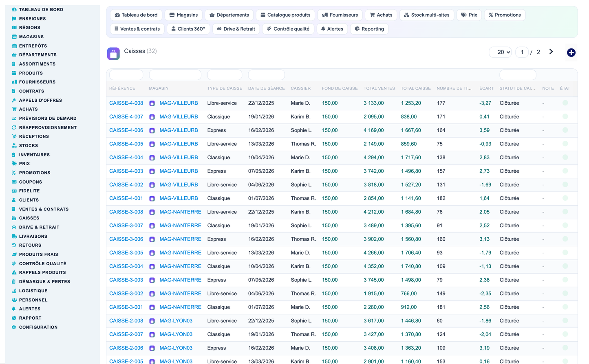Click the Type de caisse filter field

click(x=225, y=75)
